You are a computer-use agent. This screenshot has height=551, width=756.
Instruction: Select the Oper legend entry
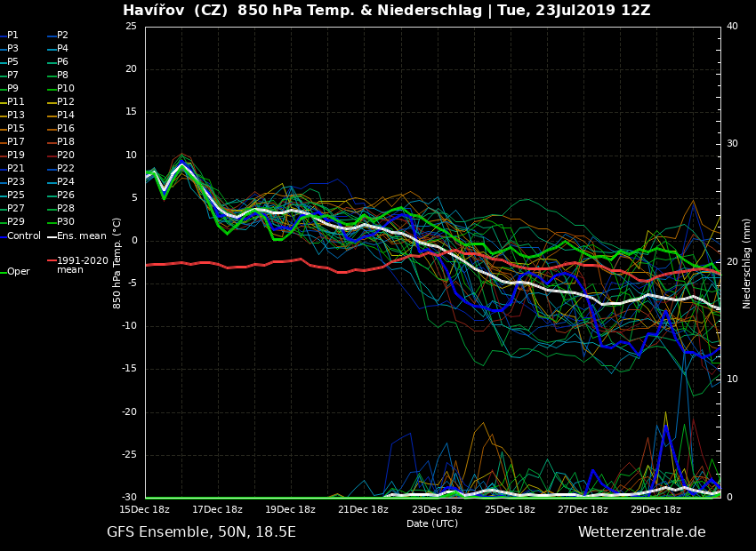click(18, 272)
